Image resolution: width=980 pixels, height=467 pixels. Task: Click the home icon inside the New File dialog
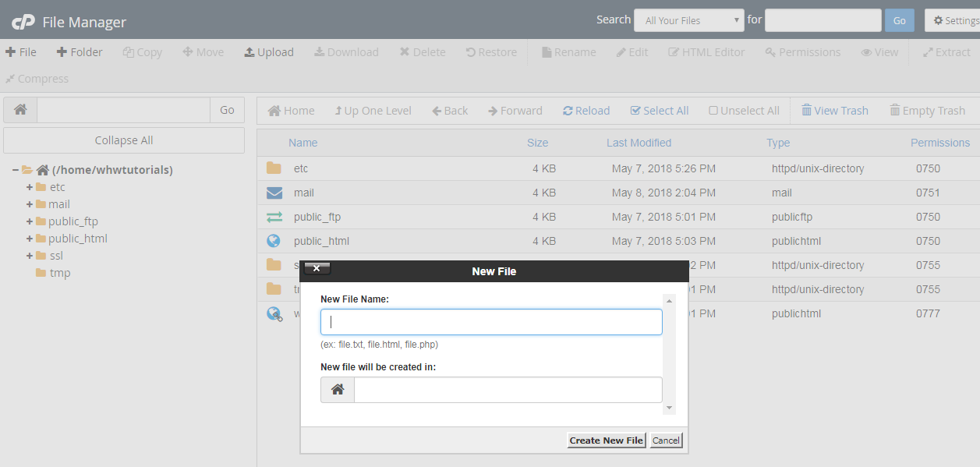click(x=337, y=389)
